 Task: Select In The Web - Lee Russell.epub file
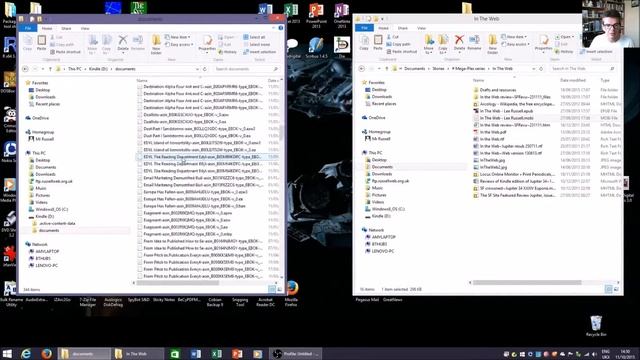click(x=506, y=111)
